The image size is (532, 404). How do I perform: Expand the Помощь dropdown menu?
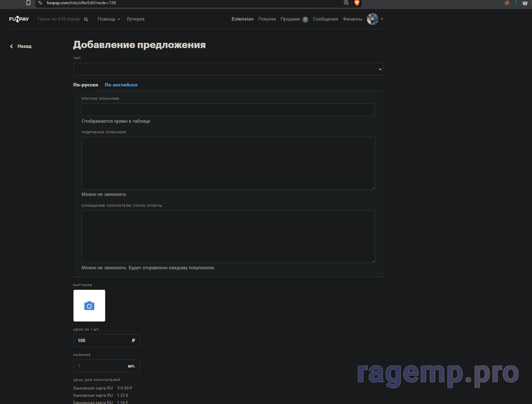tap(109, 19)
